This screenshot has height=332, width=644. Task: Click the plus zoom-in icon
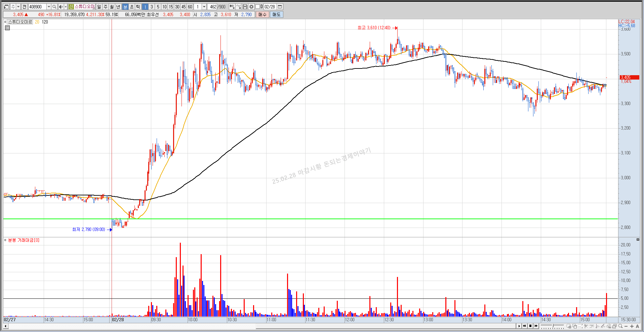(632, 326)
